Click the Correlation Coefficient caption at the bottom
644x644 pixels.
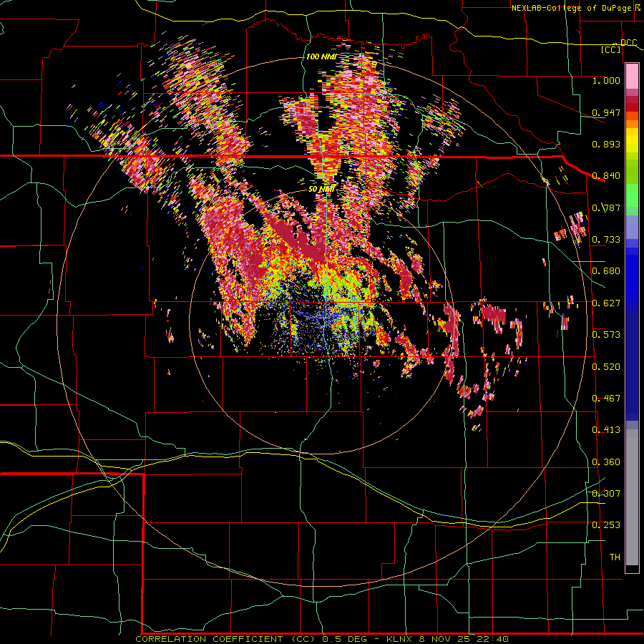pos(322,639)
